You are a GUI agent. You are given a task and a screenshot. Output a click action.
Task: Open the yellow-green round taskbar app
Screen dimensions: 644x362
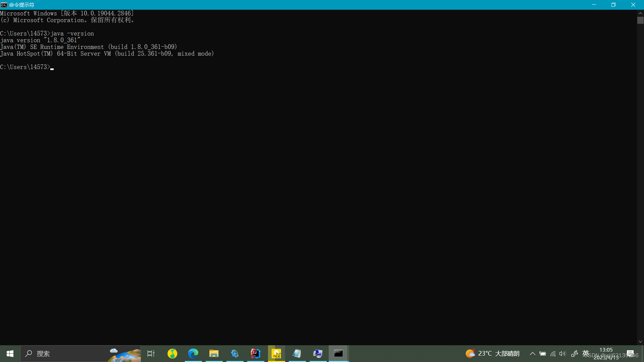(x=172, y=354)
